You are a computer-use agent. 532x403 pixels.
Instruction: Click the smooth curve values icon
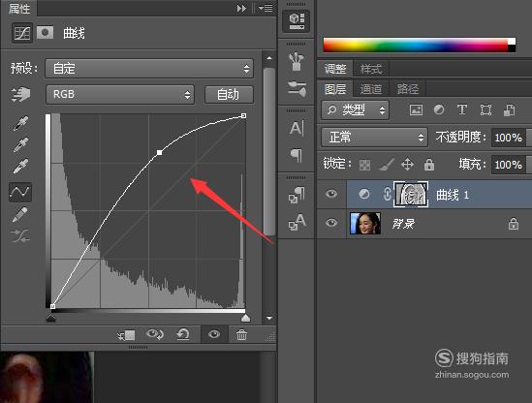click(20, 236)
